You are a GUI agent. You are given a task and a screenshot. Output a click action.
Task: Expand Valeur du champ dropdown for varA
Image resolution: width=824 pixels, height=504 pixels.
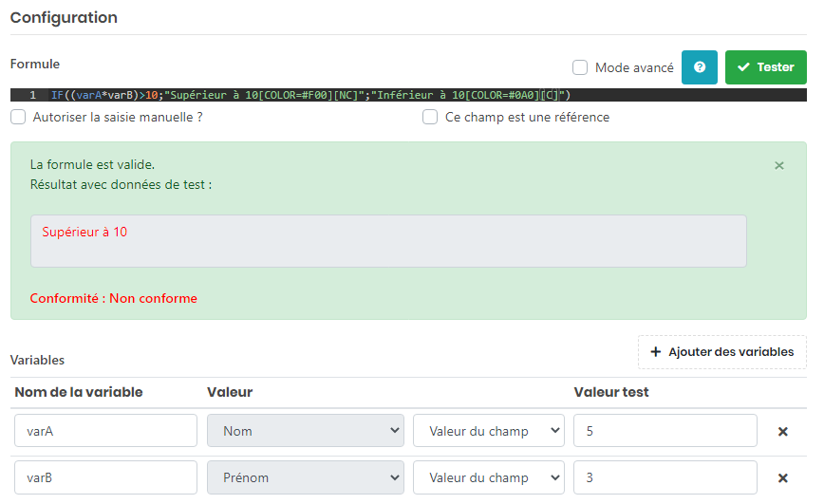[x=488, y=431]
